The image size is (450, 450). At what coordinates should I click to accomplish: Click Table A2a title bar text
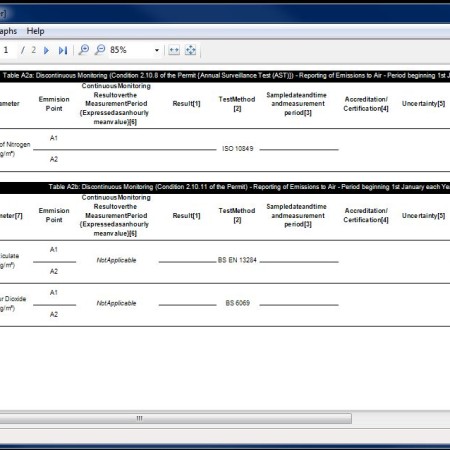225,76
